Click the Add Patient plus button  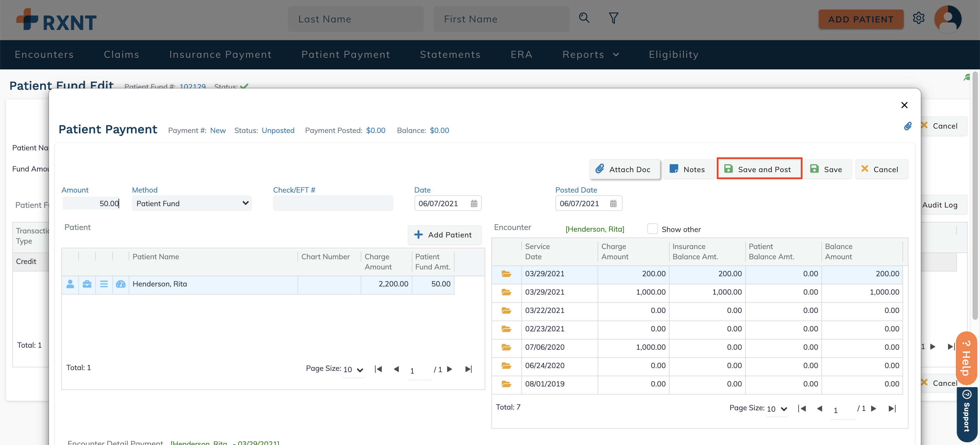(x=444, y=235)
